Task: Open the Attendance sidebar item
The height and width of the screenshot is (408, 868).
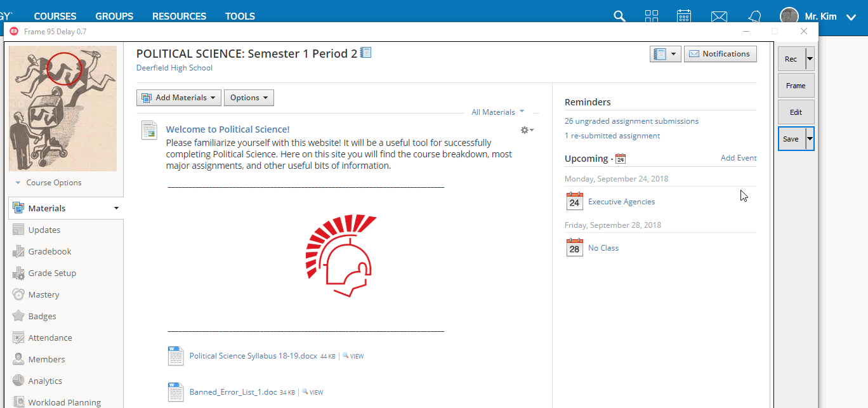Action: pyautogui.click(x=50, y=338)
